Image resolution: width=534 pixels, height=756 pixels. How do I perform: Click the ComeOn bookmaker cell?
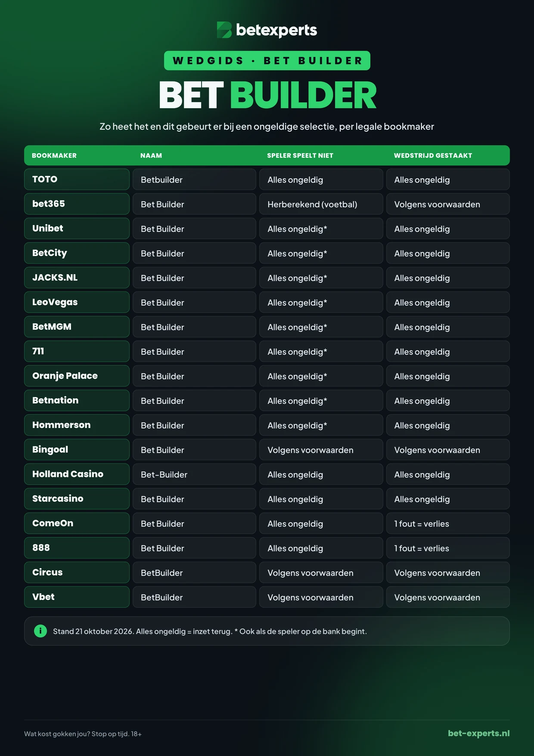tap(77, 523)
